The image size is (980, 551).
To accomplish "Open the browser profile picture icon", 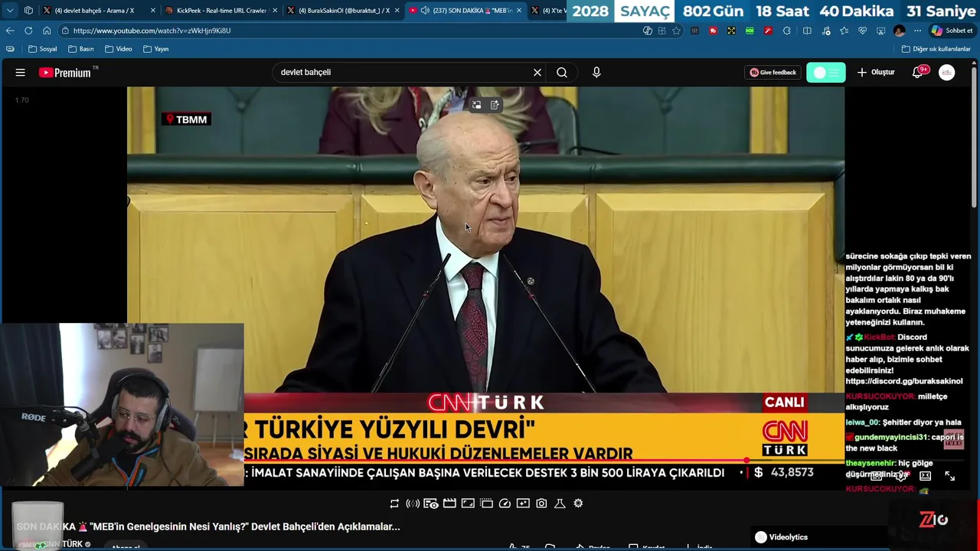I will (899, 31).
